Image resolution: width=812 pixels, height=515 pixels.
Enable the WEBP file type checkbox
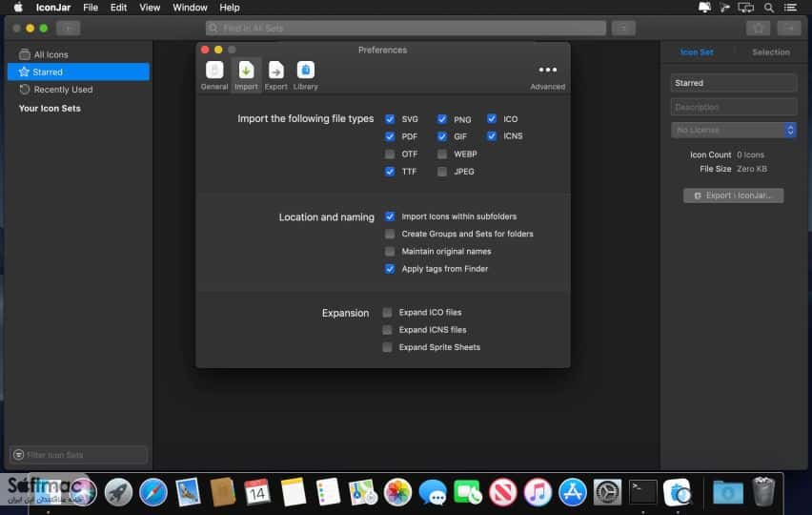[x=441, y=154]
